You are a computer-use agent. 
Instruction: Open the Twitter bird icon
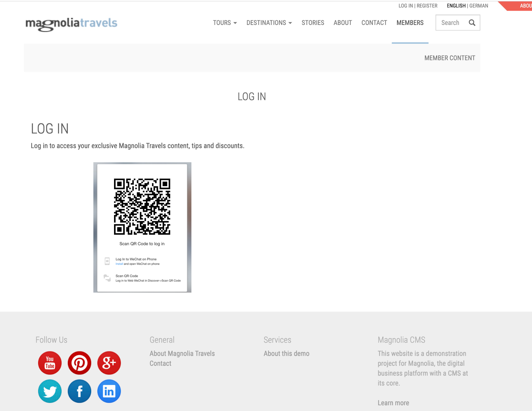[x=50, y=391]
